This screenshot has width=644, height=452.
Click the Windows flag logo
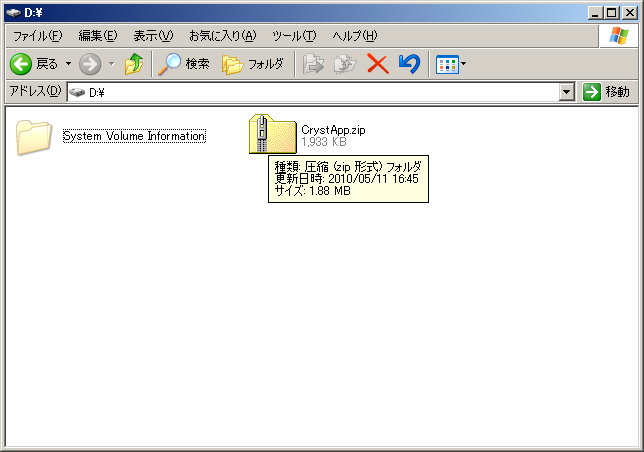[619, 36]
